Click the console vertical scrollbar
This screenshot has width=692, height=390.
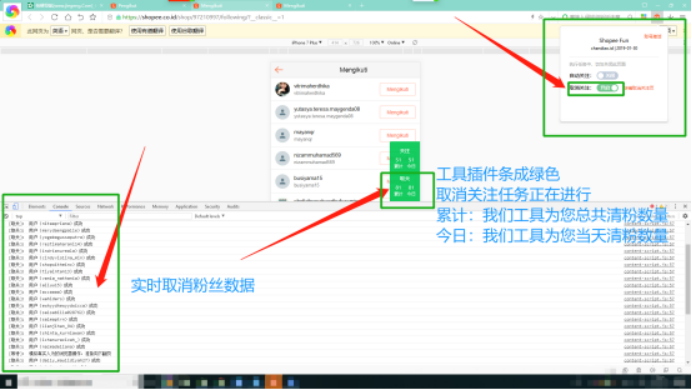688,278
